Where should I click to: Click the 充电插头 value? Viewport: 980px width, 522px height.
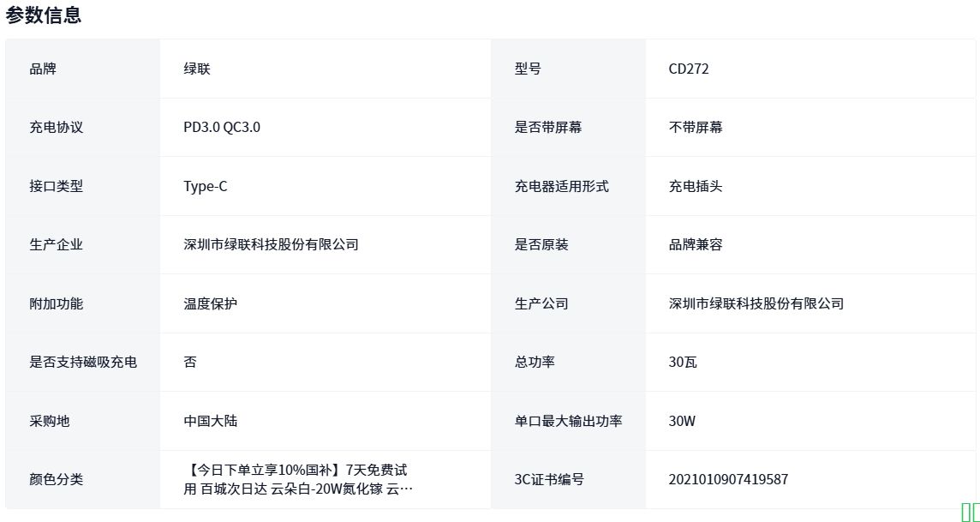[x=696, y=186]
